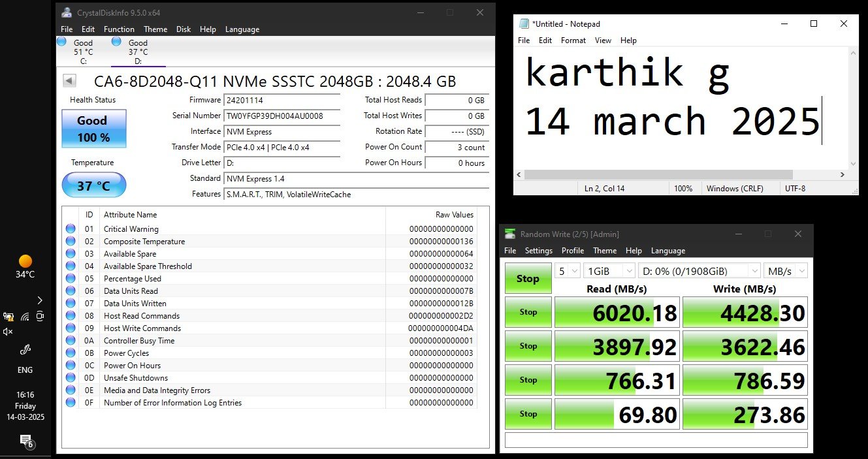868x459 pixels.
Task: Click the Notepad horizontal scrollbar right arrow
Action: [x=842, y=175]
